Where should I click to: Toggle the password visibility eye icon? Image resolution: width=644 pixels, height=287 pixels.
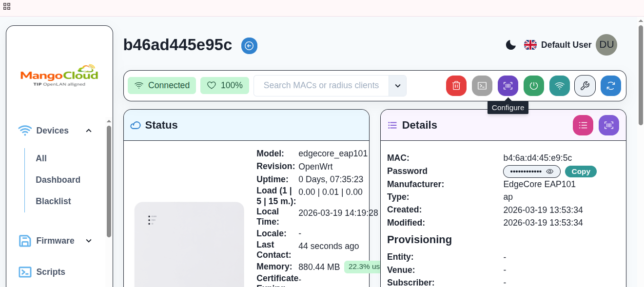pyautogui.click(x=550, y=171)
